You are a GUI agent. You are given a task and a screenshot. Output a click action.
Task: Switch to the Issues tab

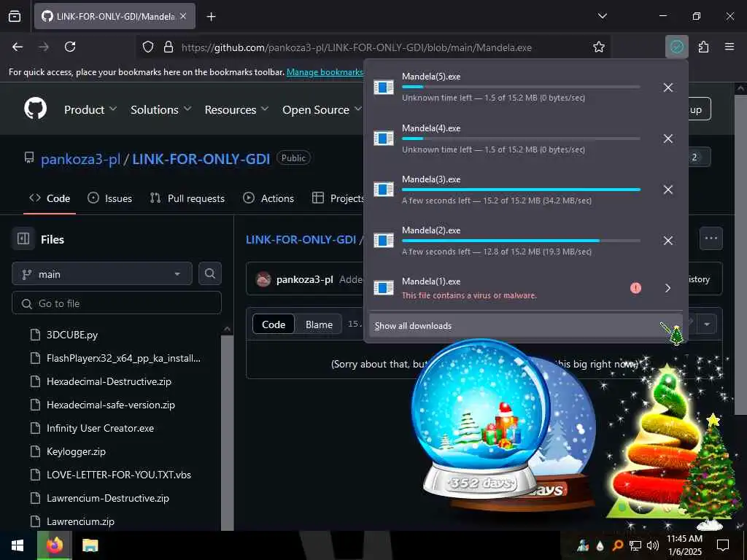(x=110, y=198)
